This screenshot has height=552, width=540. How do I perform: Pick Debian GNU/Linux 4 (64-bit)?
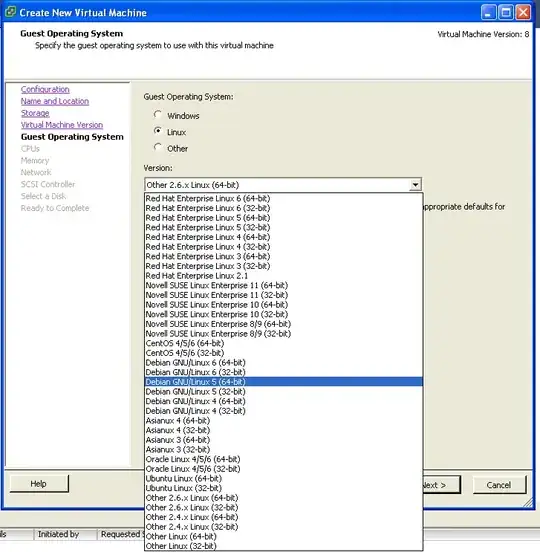coord(283,401)
